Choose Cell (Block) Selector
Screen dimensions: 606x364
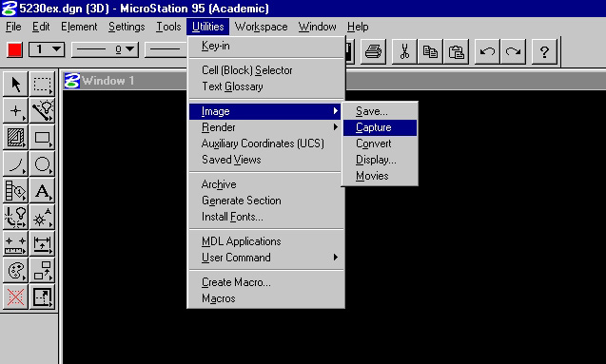(x=265, y=70)
